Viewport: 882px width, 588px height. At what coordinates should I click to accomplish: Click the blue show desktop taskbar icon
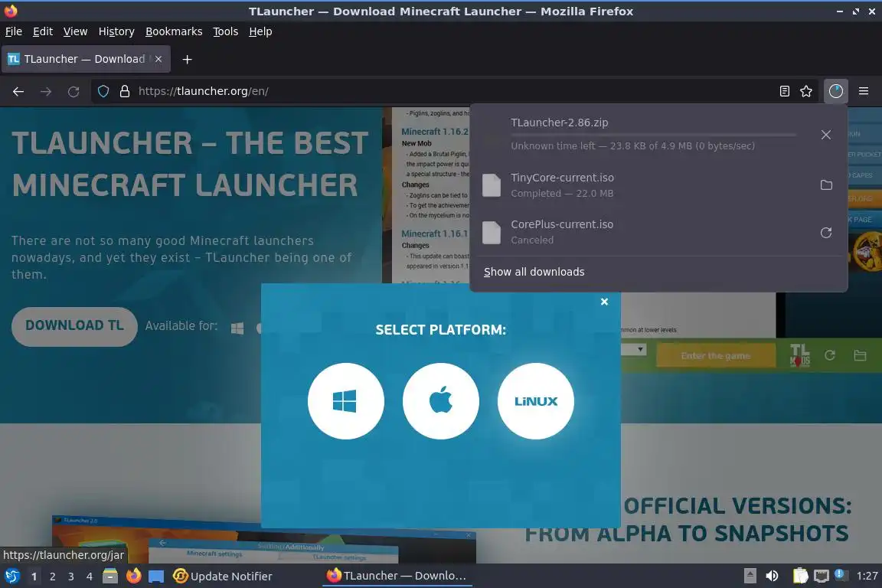156,577
